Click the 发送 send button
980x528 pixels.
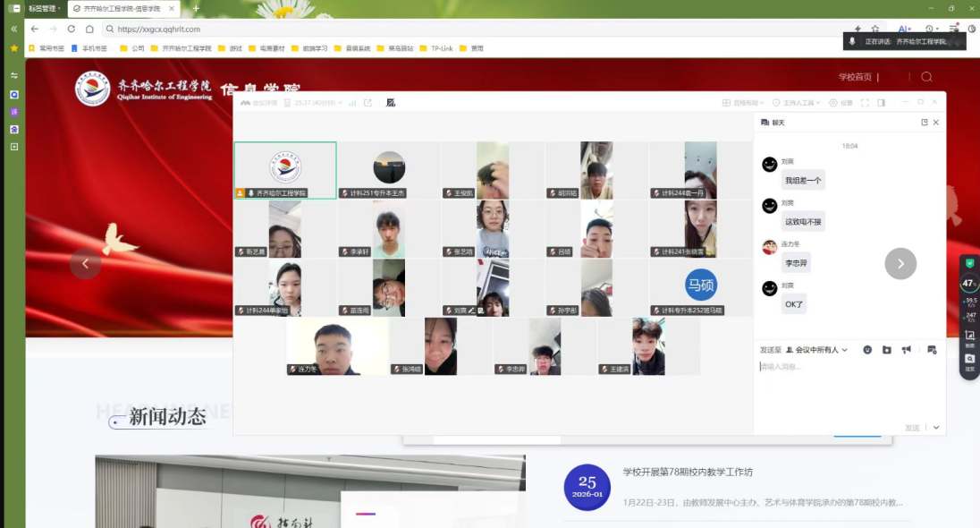tap(912, 428)
